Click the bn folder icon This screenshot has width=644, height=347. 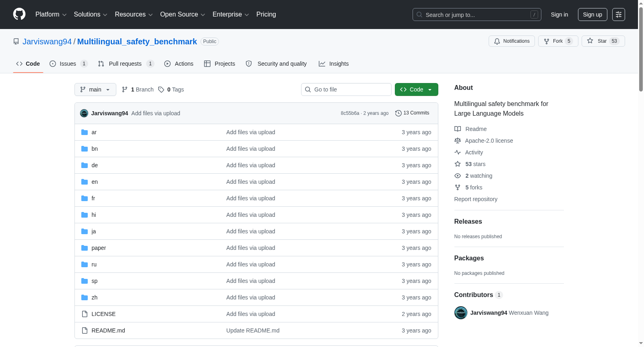coord(85,149)
